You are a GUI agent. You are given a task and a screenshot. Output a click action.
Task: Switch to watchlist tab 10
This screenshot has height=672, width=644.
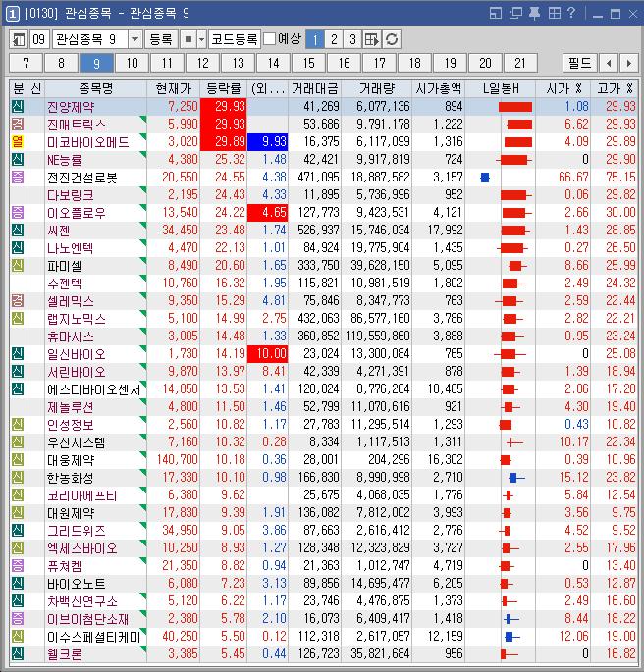click(133, 64)
